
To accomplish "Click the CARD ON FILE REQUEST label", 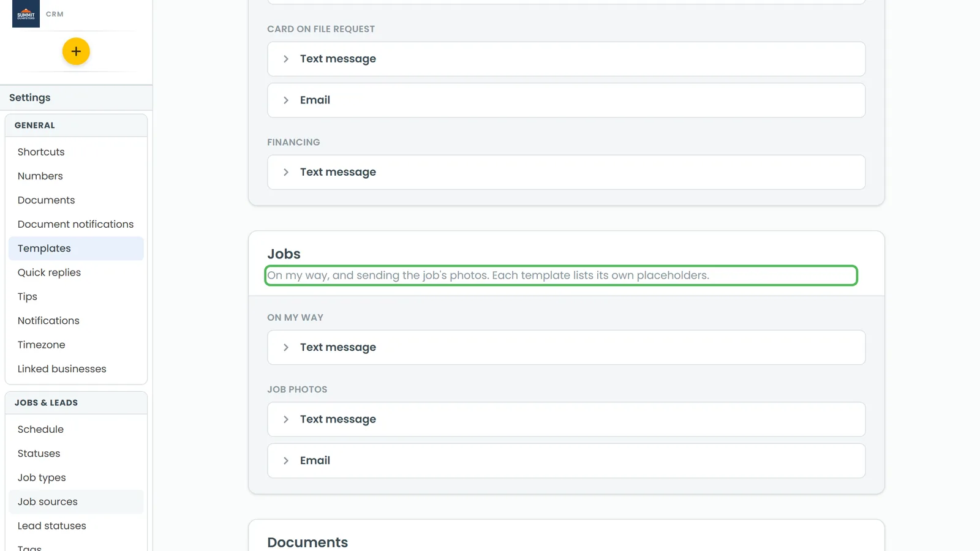I will click(x=321, y=29).
